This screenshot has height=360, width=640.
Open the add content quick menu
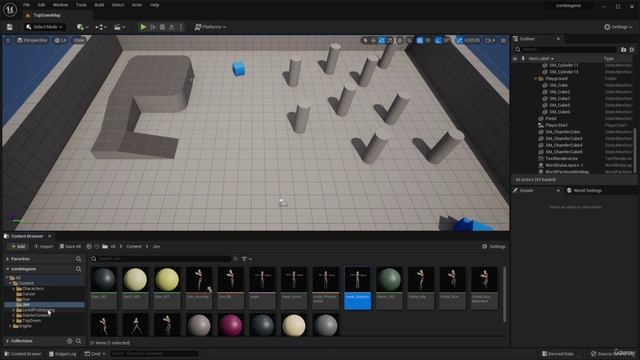(82, 27)
